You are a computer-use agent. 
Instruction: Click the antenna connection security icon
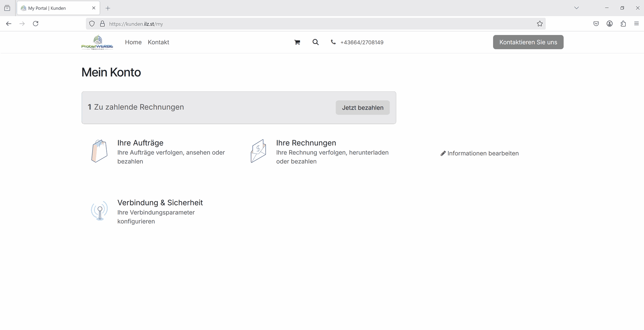99,211
